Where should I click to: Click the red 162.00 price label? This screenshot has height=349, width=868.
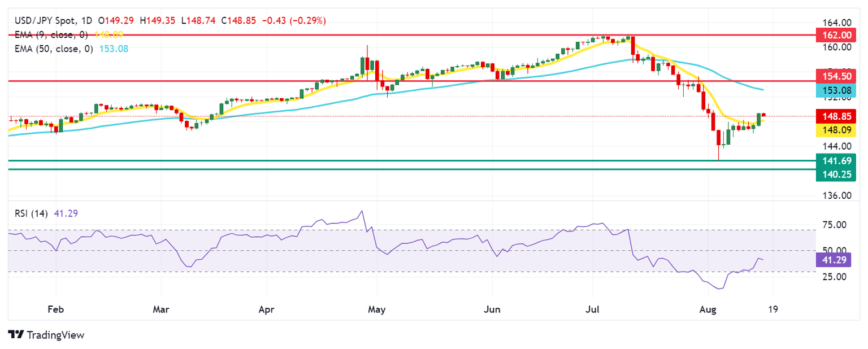click(x=836, y=35)
